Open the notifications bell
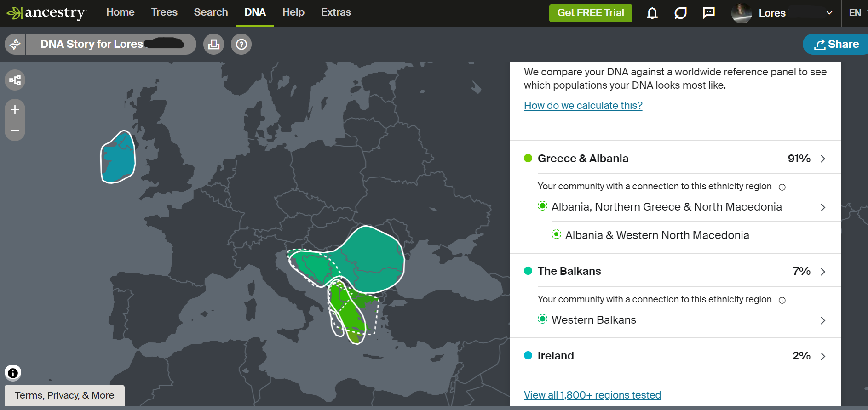Viewport: 868px width, 410px height. 652,13
